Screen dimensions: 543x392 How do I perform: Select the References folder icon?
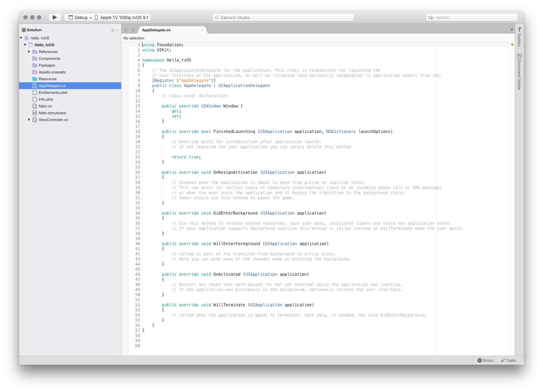tap(35, 52)
